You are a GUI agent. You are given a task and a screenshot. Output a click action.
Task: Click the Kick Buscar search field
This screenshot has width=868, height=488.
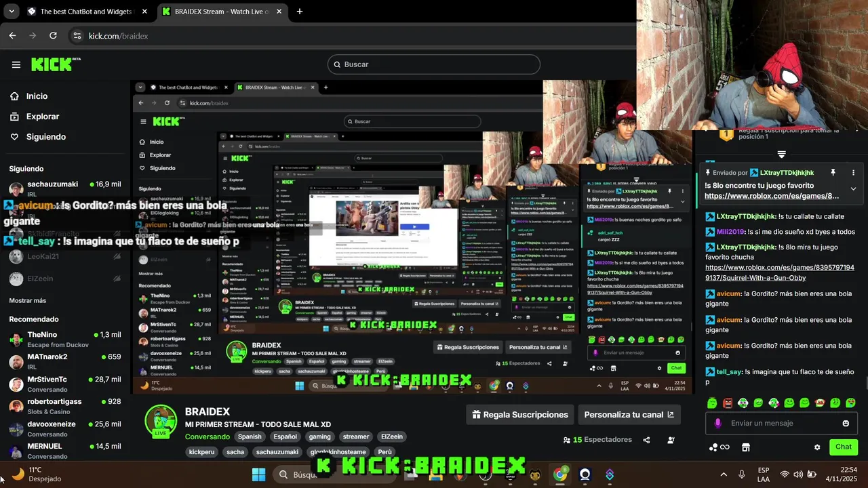(x=434, y=64)
